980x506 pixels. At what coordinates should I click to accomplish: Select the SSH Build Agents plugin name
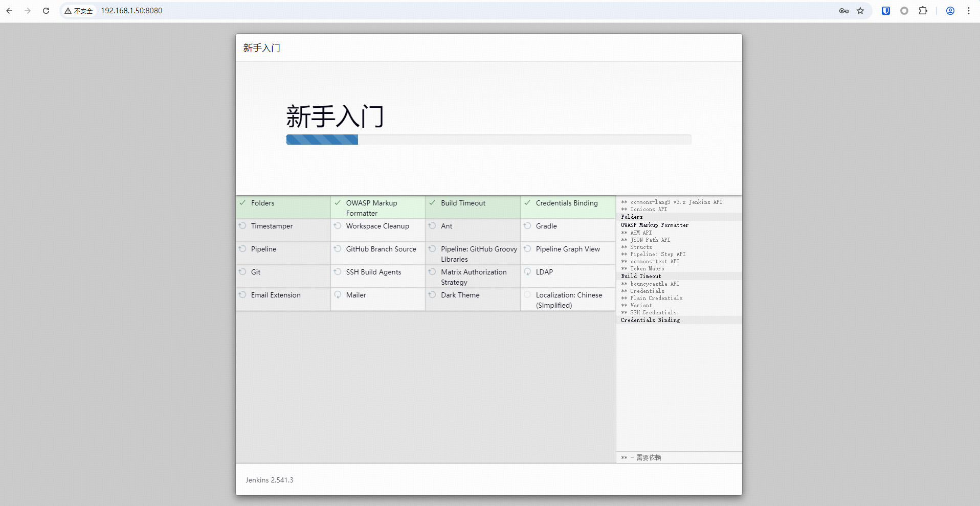373,272
